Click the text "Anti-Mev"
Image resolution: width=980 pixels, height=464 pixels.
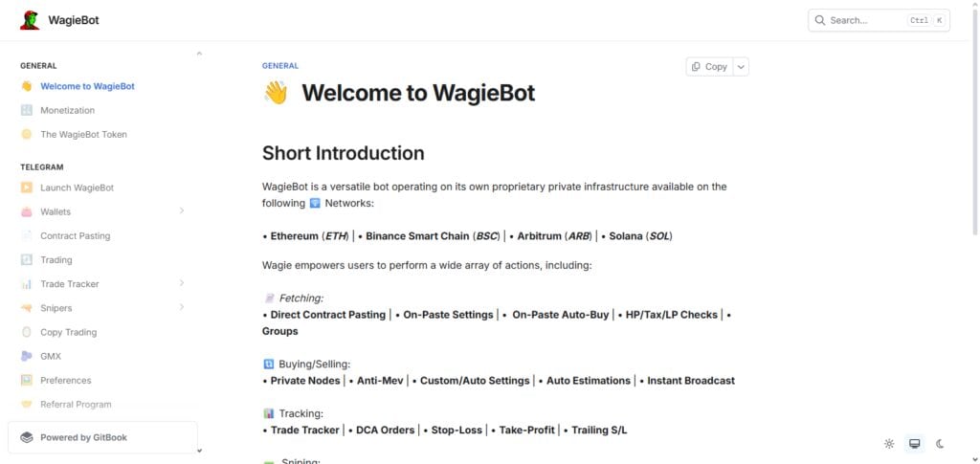[x=380, y=381]
